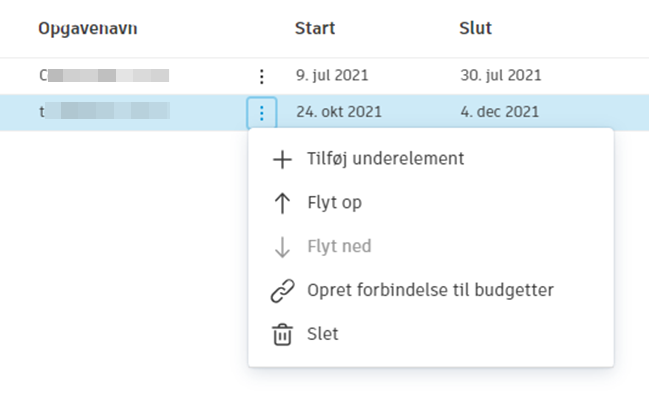
Task: Open three-dot menu for the 9. jul 2021 row
Action: click(x=261, y=76)
